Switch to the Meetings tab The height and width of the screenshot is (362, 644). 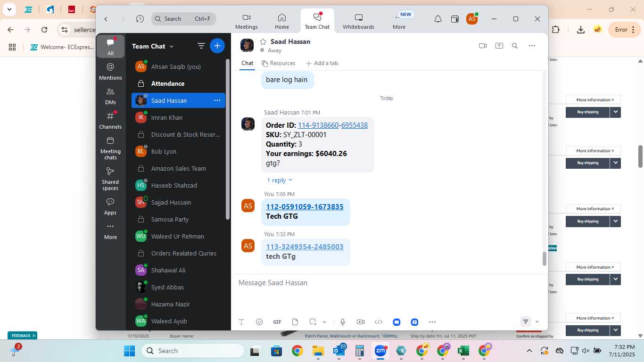click(x=247, y=22)
